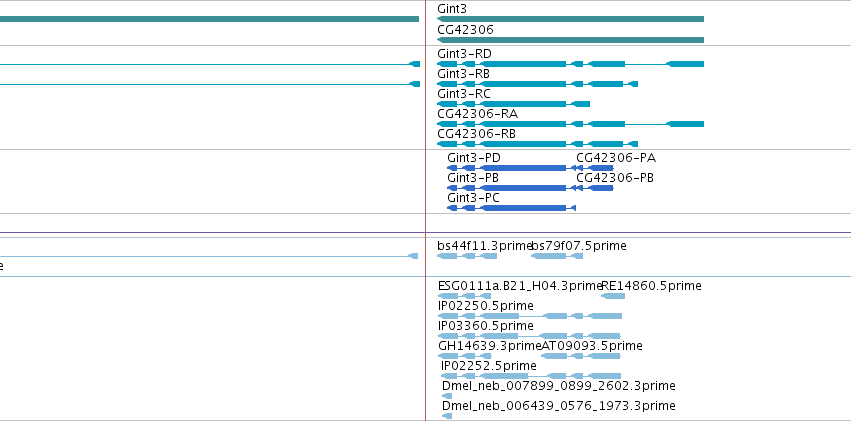
Task: Select the Gint3-PC protein feature bar
Action: coord(511,208)
